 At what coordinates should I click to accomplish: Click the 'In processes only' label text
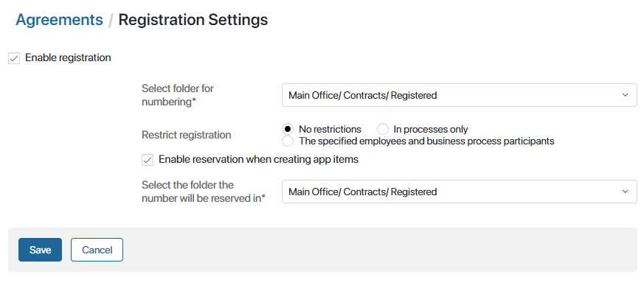click(x=430, y=129)
